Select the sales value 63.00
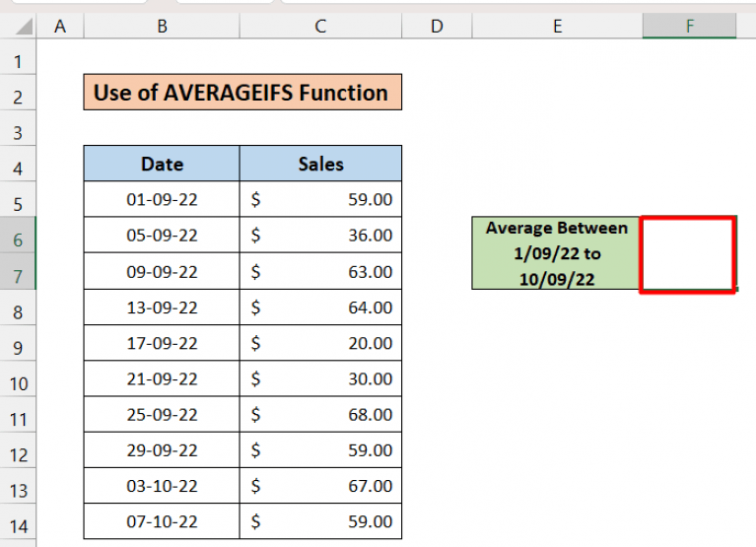Viewport: 756px width, 547px height. pos(320,271)
